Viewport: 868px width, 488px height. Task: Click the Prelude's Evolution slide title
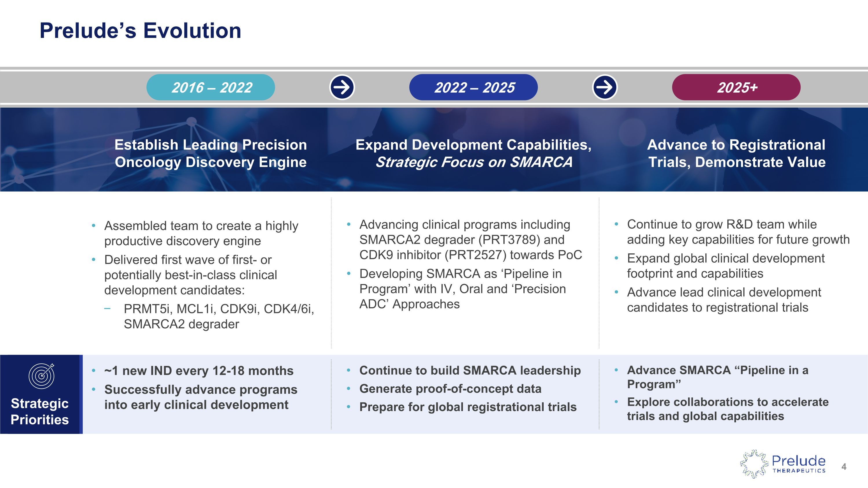pyautogui.click(x=140, y=31)
